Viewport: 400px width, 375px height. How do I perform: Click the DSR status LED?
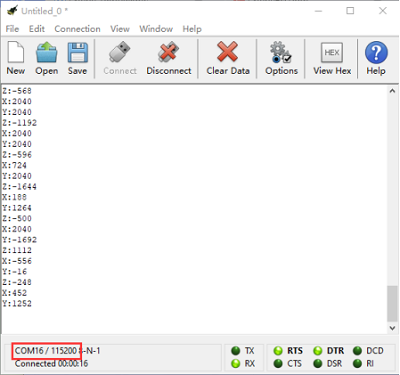(x=318, y=363)
